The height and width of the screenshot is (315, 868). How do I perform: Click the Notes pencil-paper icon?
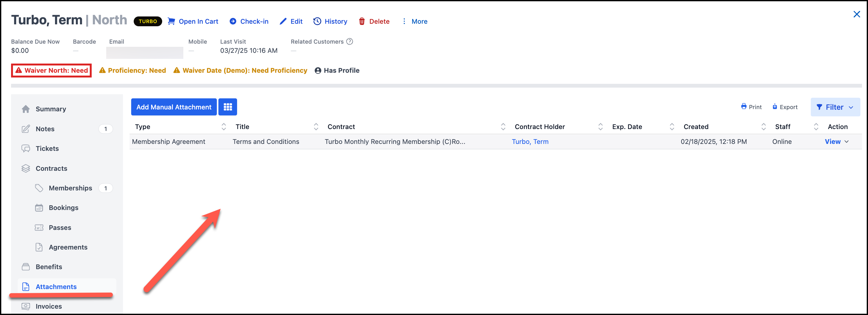pos(26,129)
